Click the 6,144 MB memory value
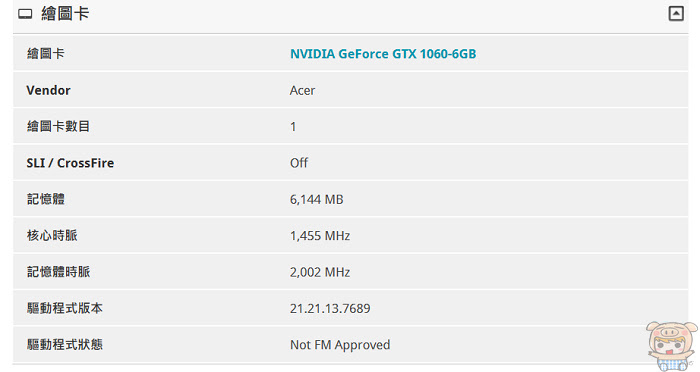The height and width of the screenshot is (372, 700). tap(317, 200)
